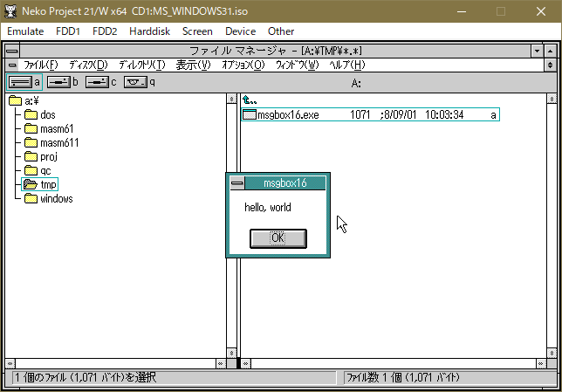Open File Manager control menu box
The width and height of the screenshot is (562, 392).
pyautogui.click(x=12, y=51)
